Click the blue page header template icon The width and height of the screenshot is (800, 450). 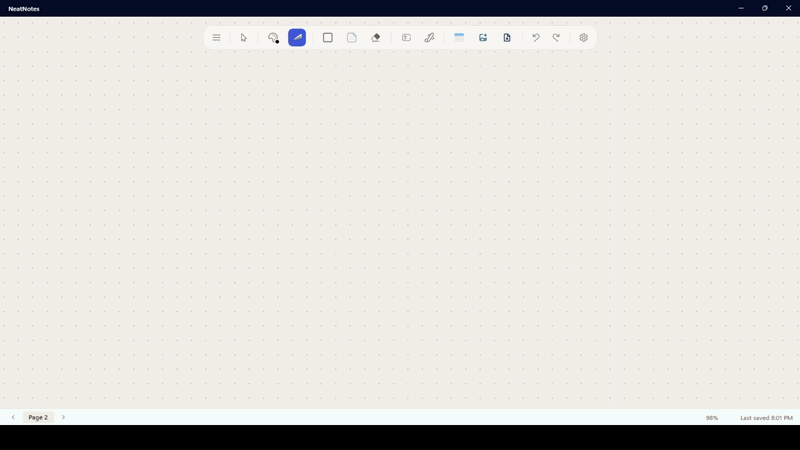click(x=459, y=38)
